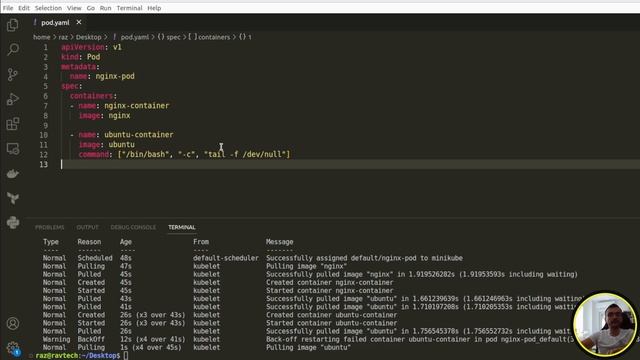Click 'default-scheduler' in terminal output

click(x=226, y=258)
